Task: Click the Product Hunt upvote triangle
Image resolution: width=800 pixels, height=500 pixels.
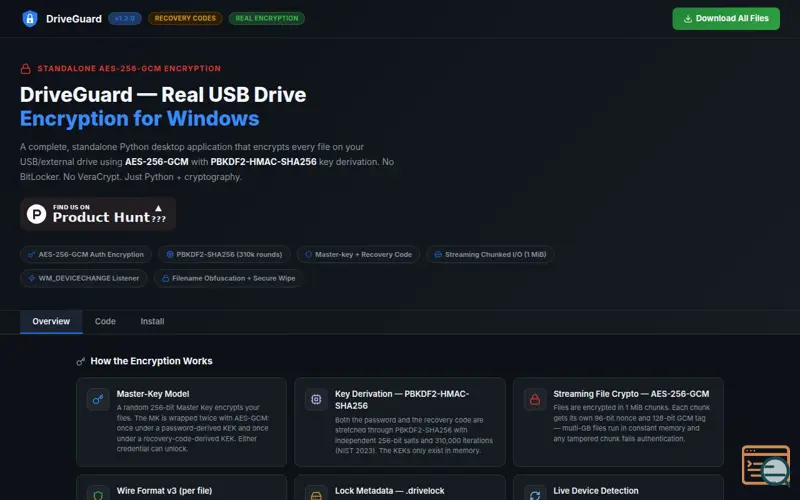Action: tap(159, 208)
